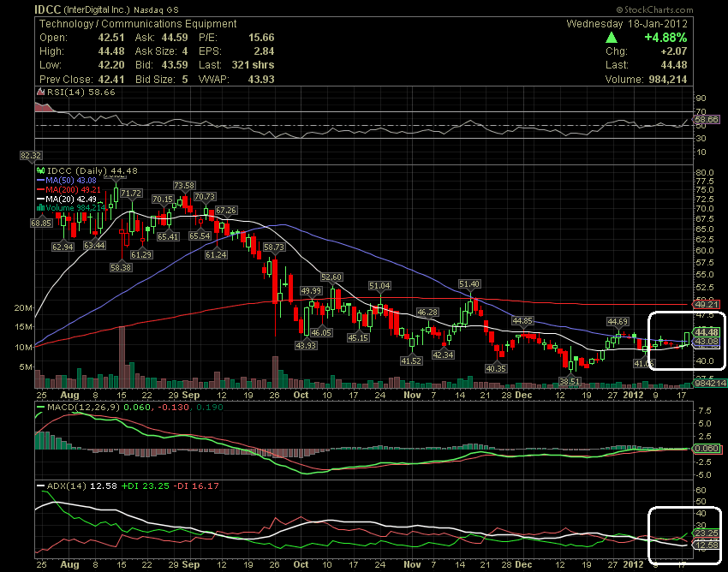
Task: Click the 23.25 green +DI axis tag
Action: tap(707, 533)
